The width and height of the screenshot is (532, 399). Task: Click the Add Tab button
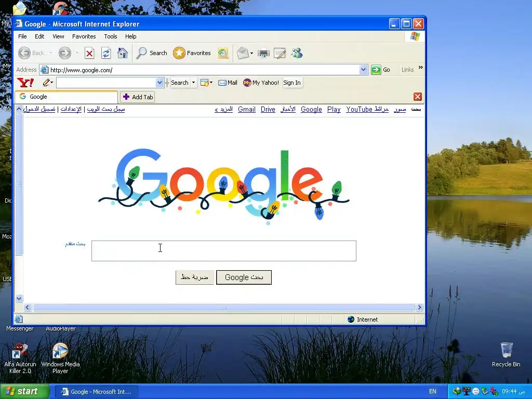pos(138,97)
